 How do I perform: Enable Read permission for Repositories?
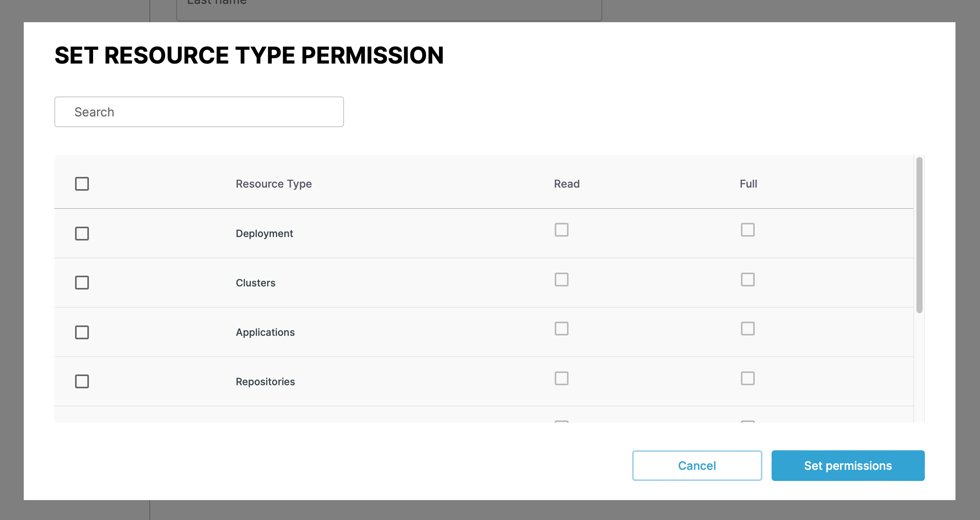pos(561,378)
